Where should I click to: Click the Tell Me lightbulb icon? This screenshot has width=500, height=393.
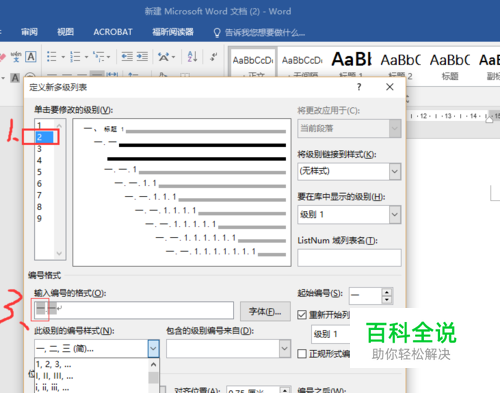(217, 32)
